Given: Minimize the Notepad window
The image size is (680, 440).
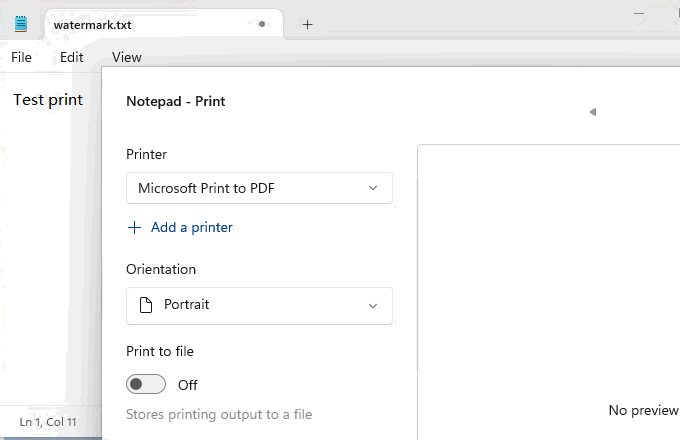Looking at the screenshot, I should click(x=638, y=13).
